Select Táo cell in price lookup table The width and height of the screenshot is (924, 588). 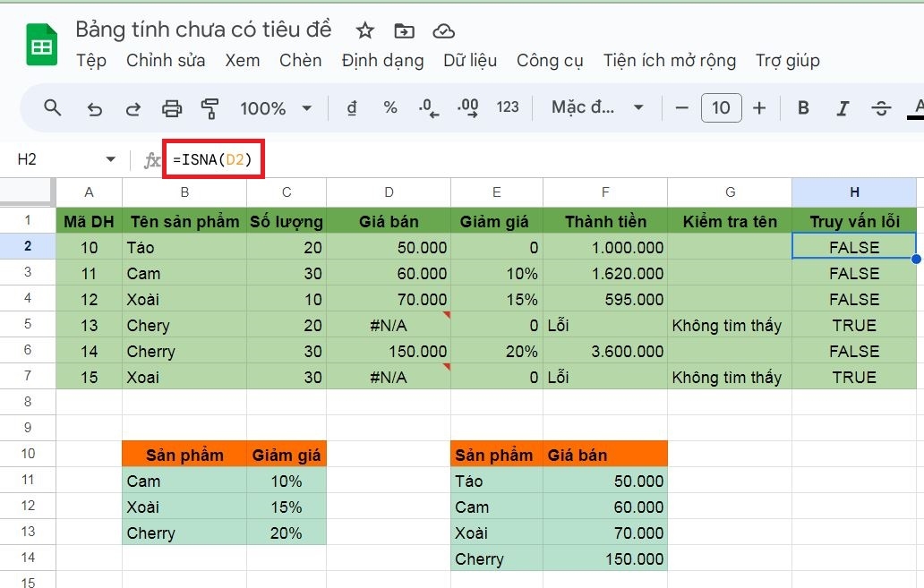[x=497, y=481]
